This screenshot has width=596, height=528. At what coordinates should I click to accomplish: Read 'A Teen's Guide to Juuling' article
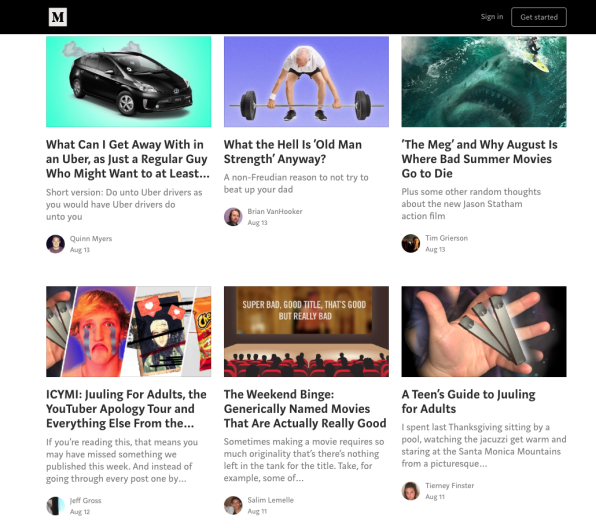click(468, 401)
